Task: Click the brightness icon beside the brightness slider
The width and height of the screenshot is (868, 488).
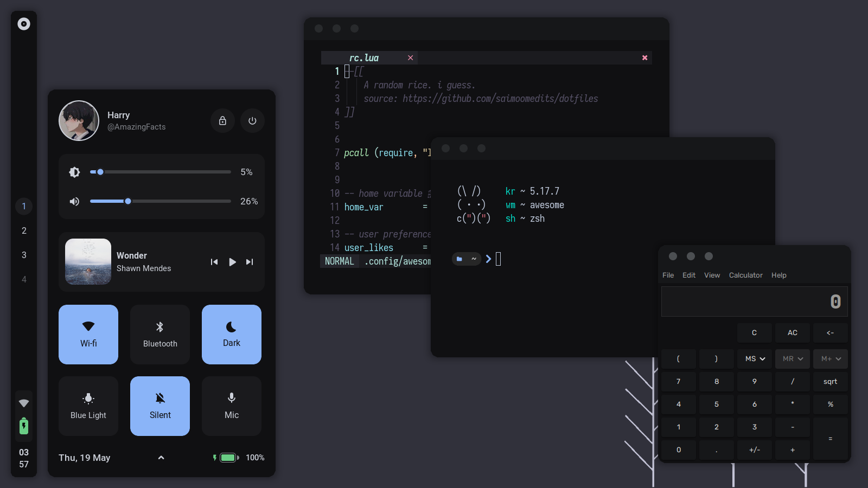Action: click(74, 172)
